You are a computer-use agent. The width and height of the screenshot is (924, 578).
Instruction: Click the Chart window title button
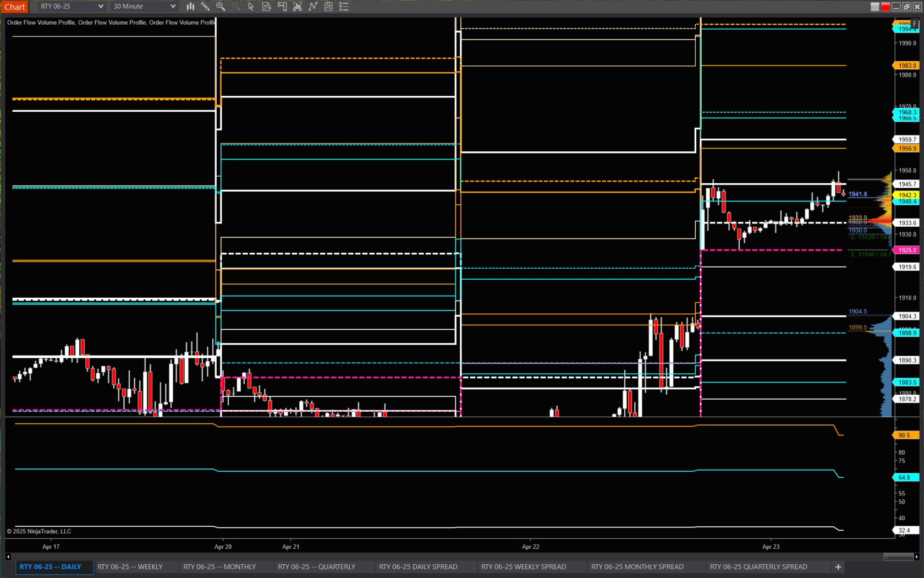[15, 7]
